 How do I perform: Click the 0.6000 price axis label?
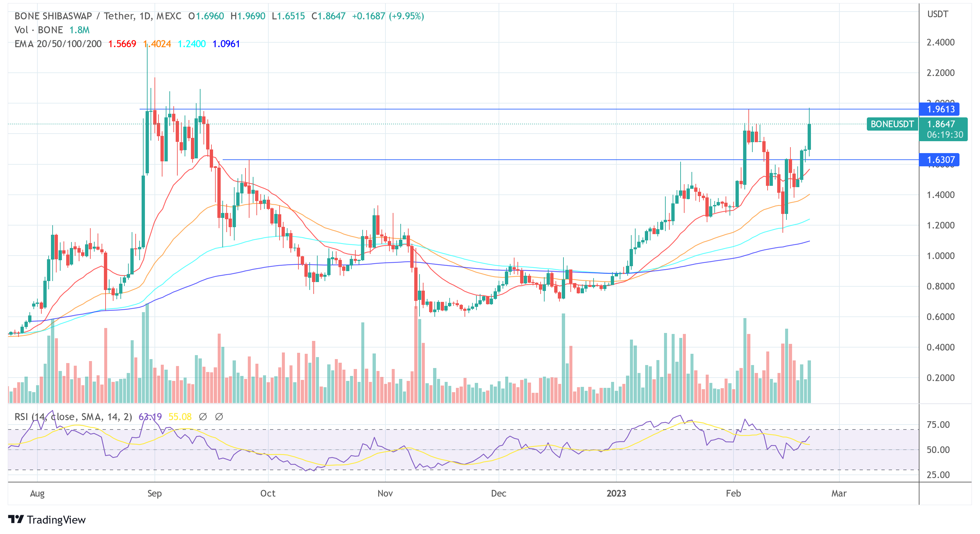(x=940, y=317)
